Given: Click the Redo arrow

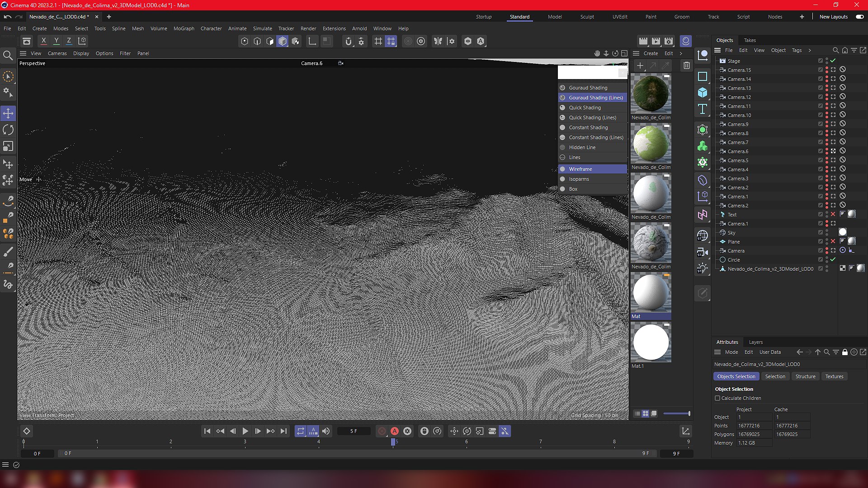Looking at the screenshot, I should 19,17.
